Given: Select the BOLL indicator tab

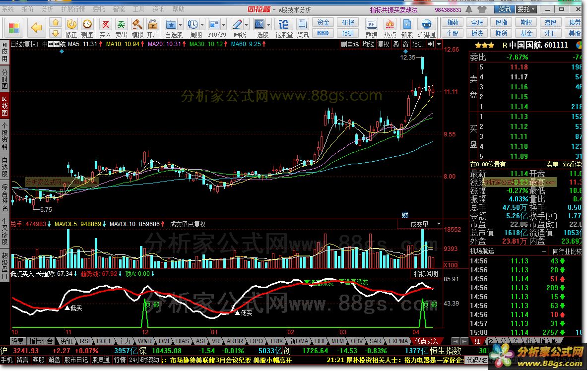Looking at the screenshot, I should (x=104, y=341).
